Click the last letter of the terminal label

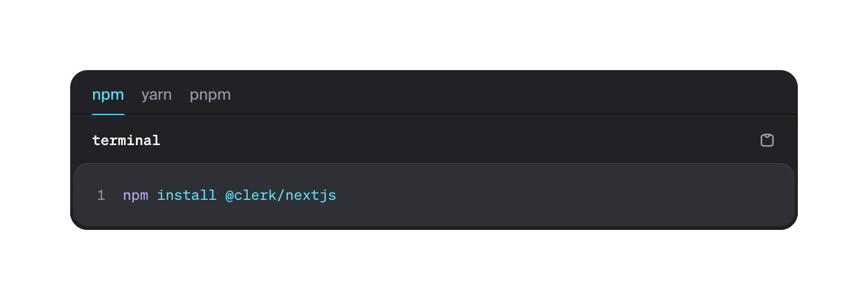click(x=157, y=140)
